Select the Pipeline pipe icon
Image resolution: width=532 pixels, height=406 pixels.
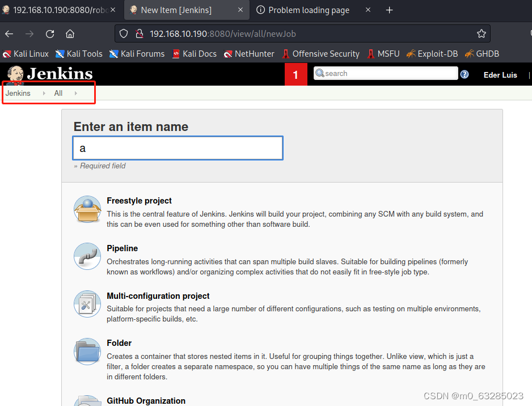pos(87,256)
